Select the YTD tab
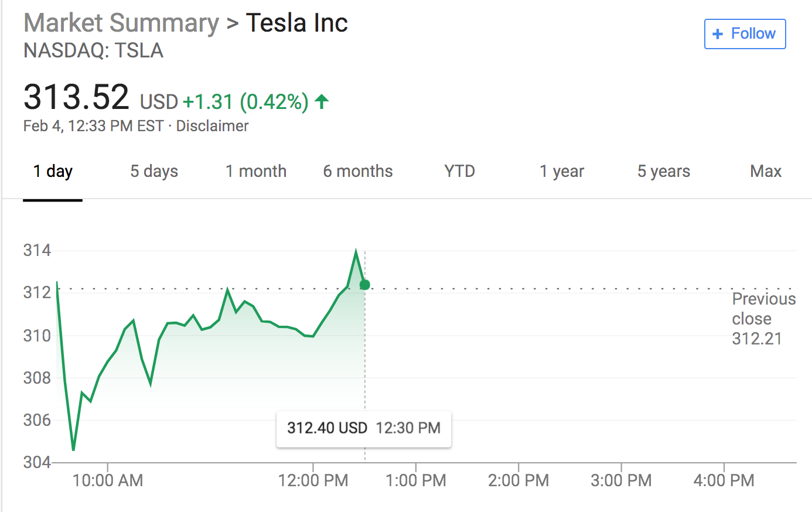The width and height of the screenshot is (812, 512). (459, 171)
